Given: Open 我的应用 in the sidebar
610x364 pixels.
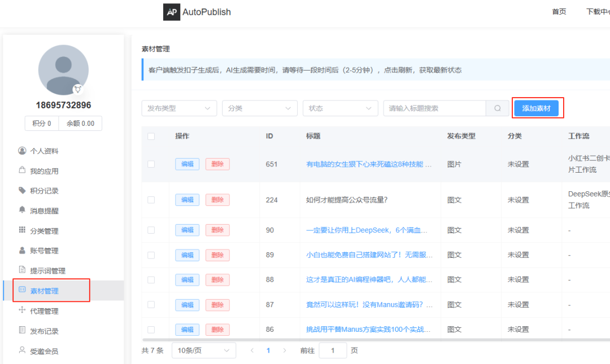Looking at the screenshot, I should (45, 171).
